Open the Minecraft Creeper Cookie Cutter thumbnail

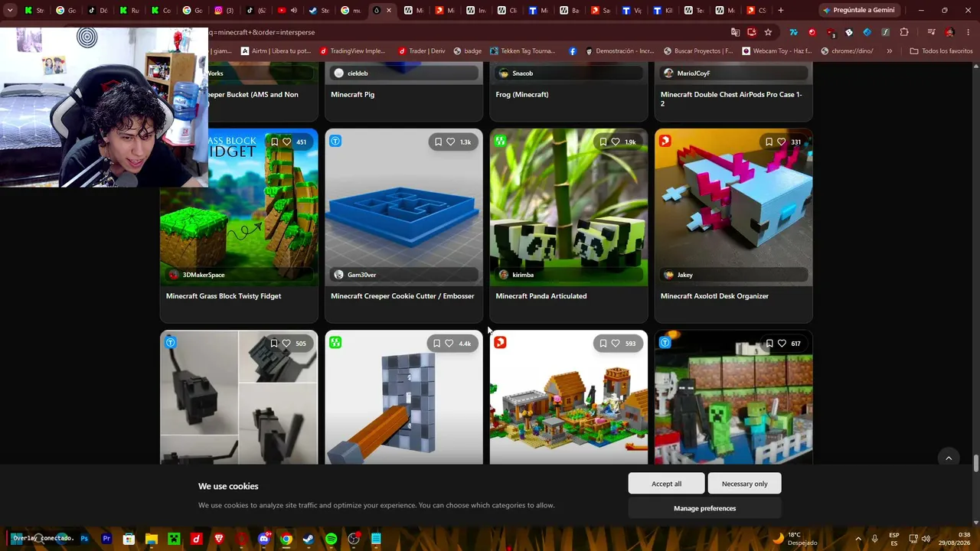[404, 207]
